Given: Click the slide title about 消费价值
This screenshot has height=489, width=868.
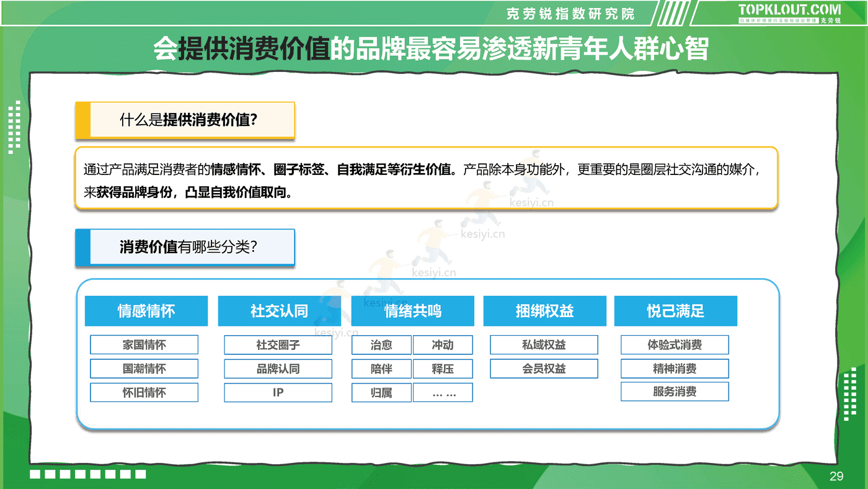Looking at the screenshot, I should click(431, 49).
